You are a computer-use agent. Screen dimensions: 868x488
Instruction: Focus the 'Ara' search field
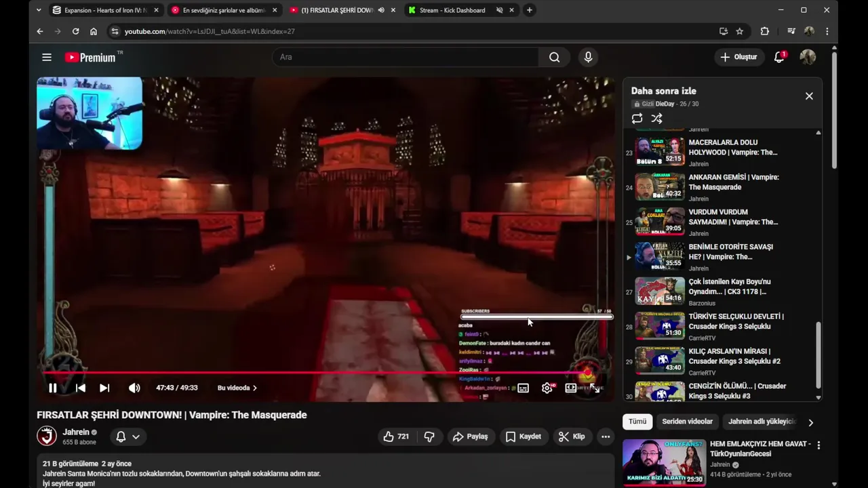click(406, 57)
